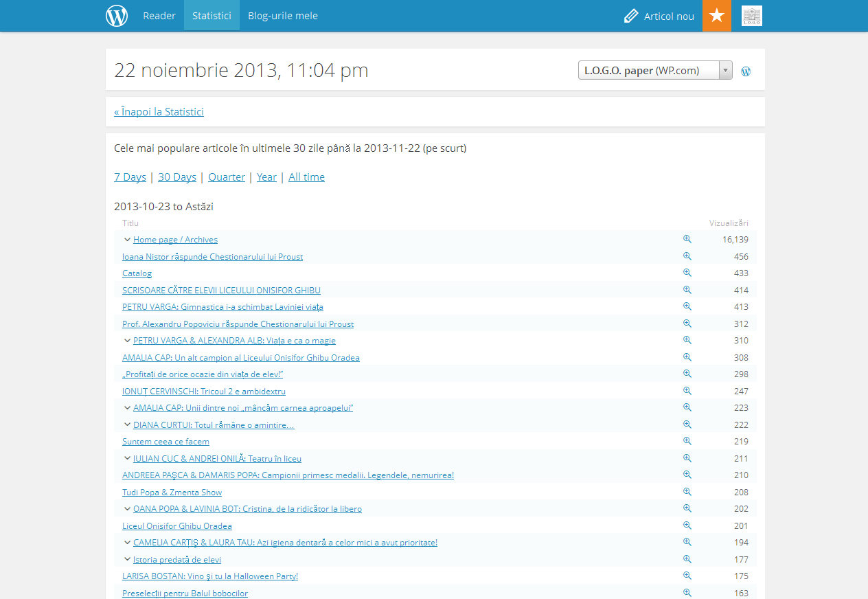Click the small WordPress icon beside blog selector
Screen dimensions: 868x599
(x=746, y=71)
